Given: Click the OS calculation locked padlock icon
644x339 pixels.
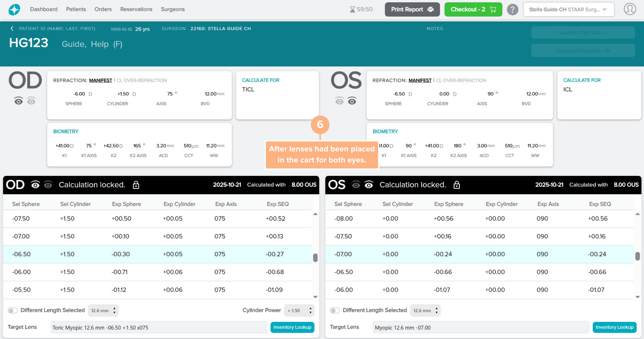Looking at the screenshot, I should (457, 185).
